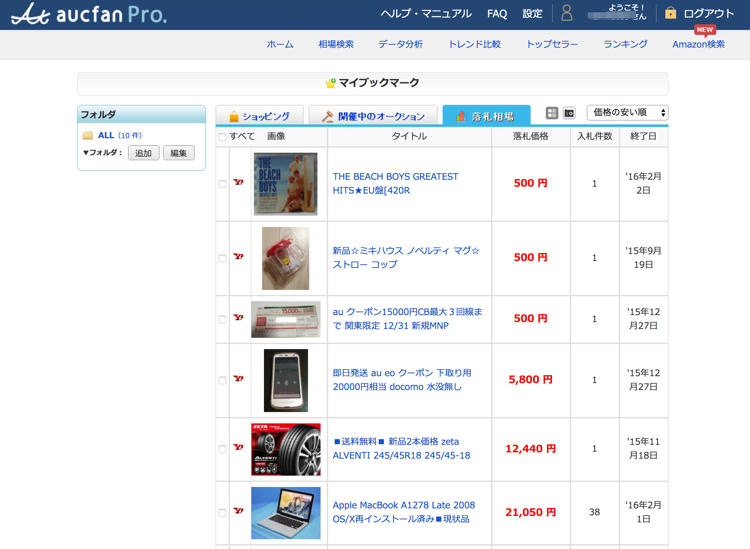This screenshot has height=549, width=750.
Task: Tick checkbox for zeta ALVENTI tire item
Action: point(222,449)
